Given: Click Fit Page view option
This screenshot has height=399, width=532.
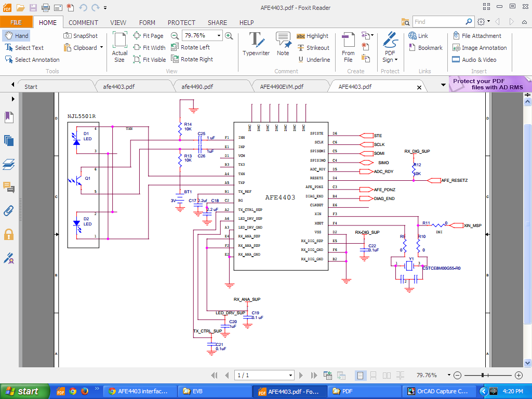Looking at the screenshot, I should [x=148, y=36].
